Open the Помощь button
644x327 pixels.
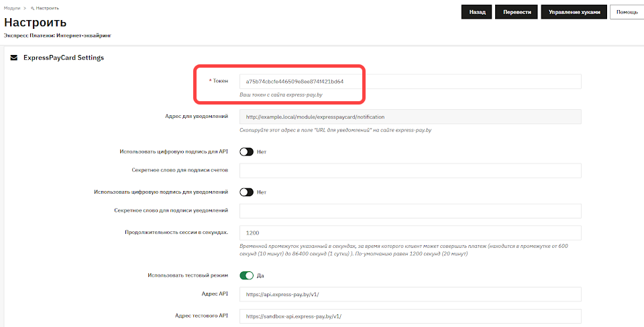pos(627,12)
